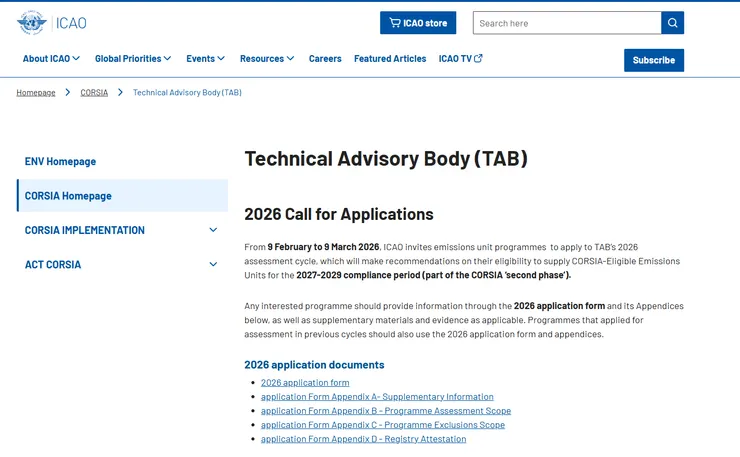Focus the Search here field

(x=567, y=23)
